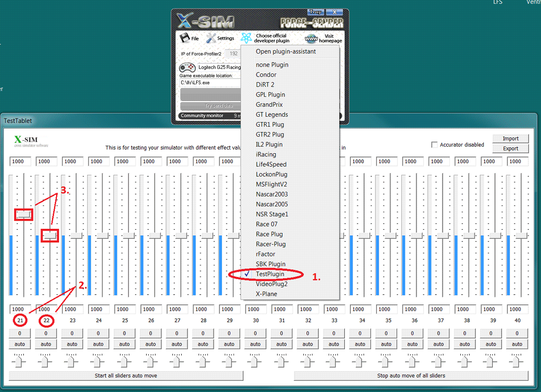Click the slider 22 vertical handle
541x392 pixels.
pos(50,235)
